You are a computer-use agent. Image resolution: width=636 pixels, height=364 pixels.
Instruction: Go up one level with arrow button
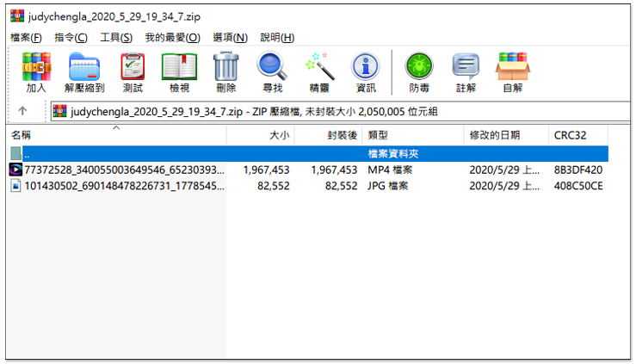point(22,111)
